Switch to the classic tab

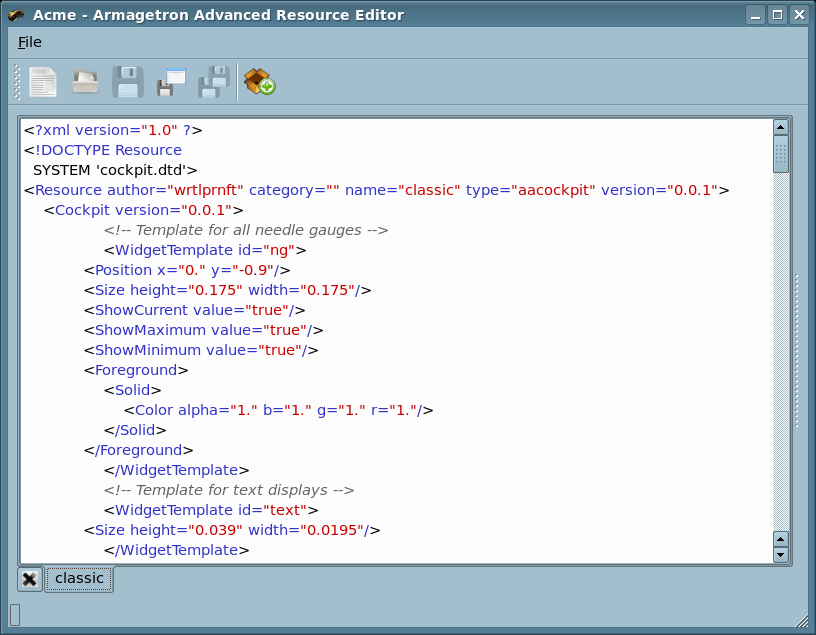click(x=79, y=579)
